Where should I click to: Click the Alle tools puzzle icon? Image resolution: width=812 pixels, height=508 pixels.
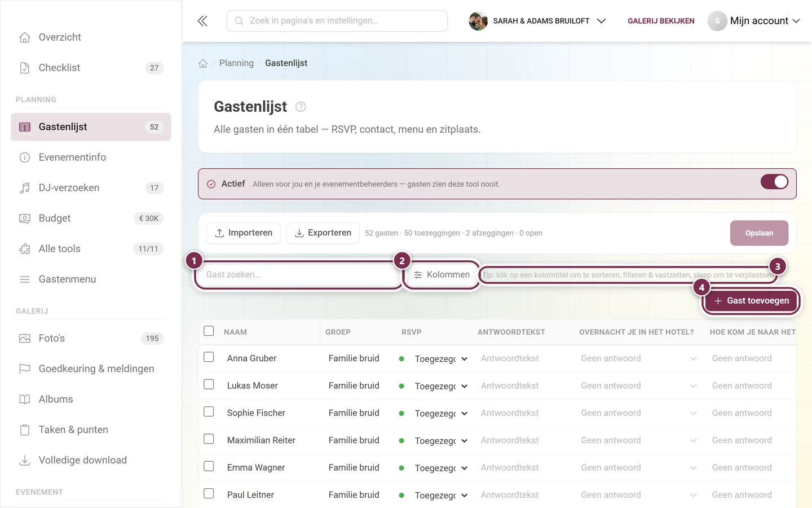(25, 249)
